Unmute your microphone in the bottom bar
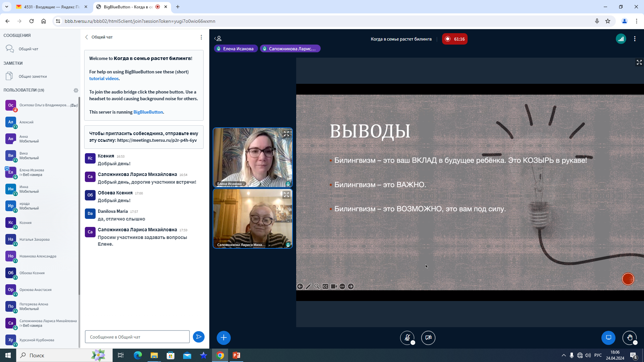Viewport: 644px width, 362px height. click(x=407, y=338)
